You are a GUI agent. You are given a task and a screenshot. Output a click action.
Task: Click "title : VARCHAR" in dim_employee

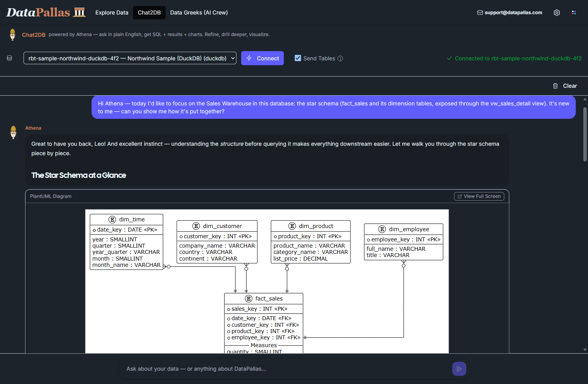tap(388, 255)
